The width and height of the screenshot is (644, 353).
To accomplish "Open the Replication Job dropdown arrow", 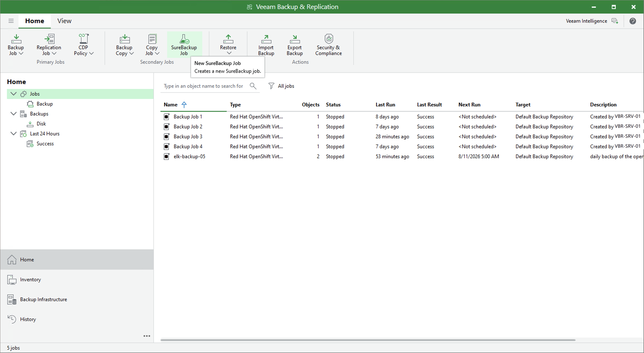I will coord(54,53).
